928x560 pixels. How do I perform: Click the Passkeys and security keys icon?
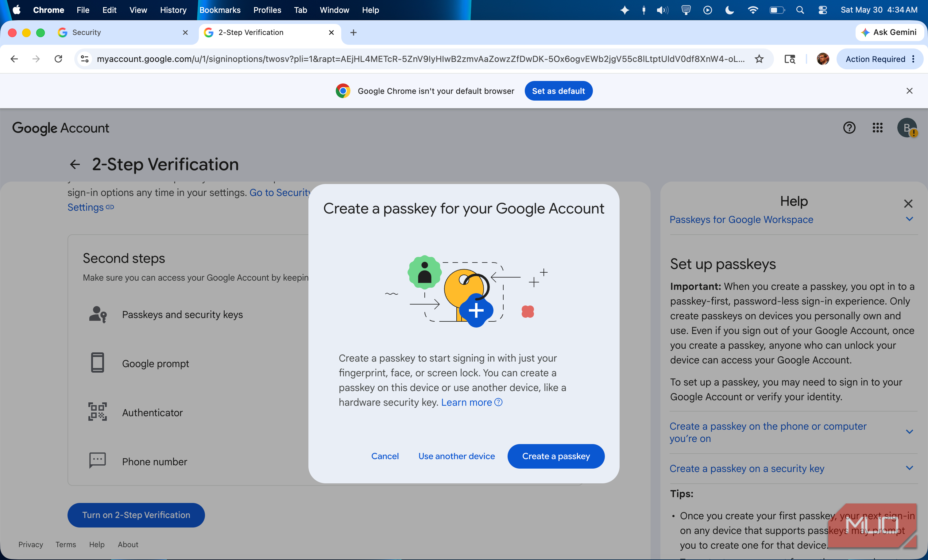[x=98, y=314]
